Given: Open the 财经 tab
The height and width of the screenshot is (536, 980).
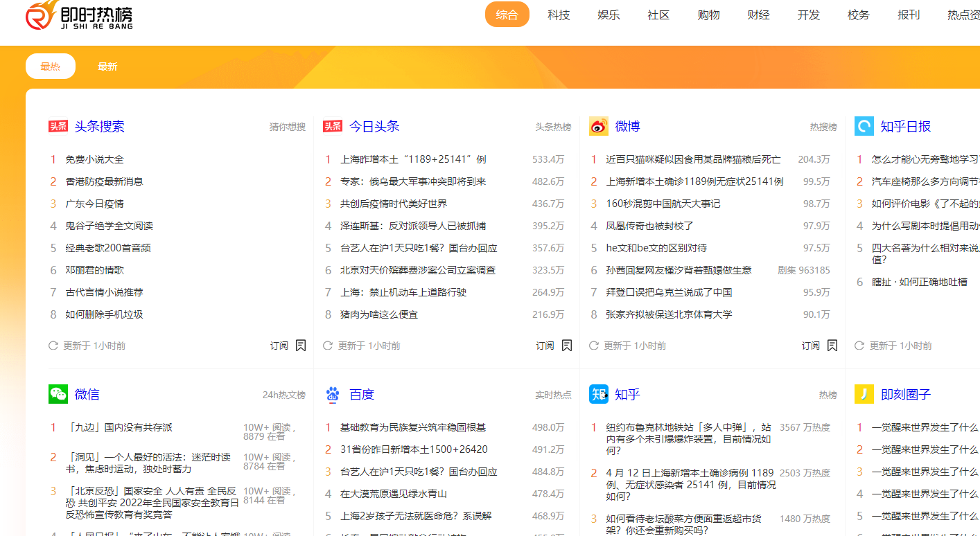Looking at the screenshot, I should (758, 15).
